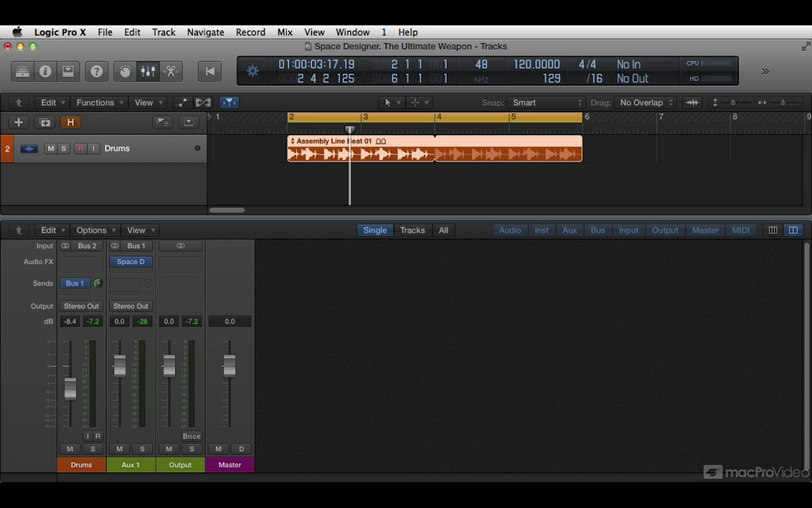Open mixer Options menu
The image size is (812, 508).
[95, 230]
